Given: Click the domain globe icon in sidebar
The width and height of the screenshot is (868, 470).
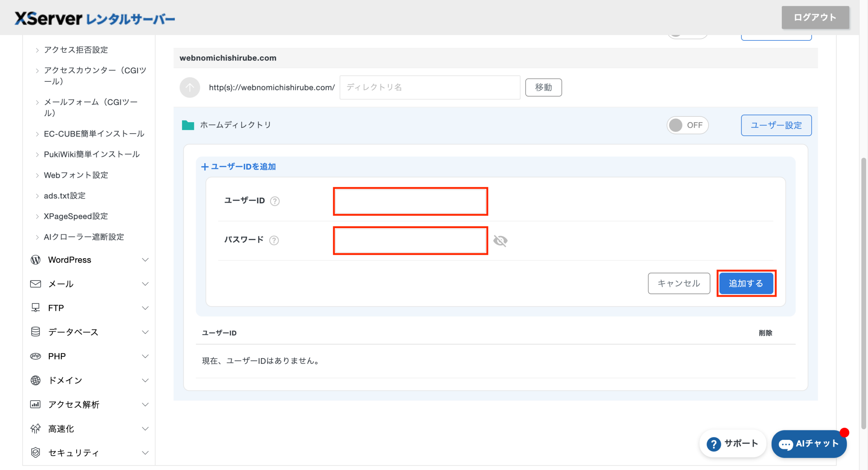Looking at the screenshot, I should 36,380.
